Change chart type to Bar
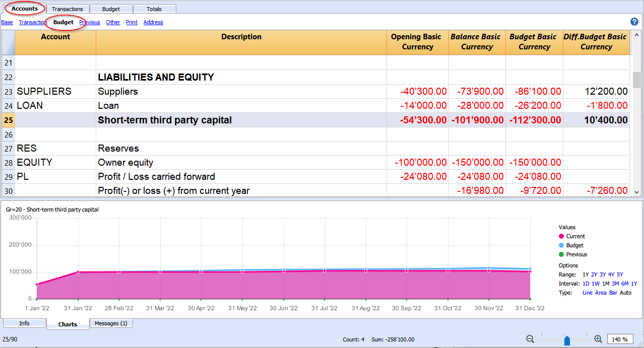The image size is (644, 348). (613, 293)
